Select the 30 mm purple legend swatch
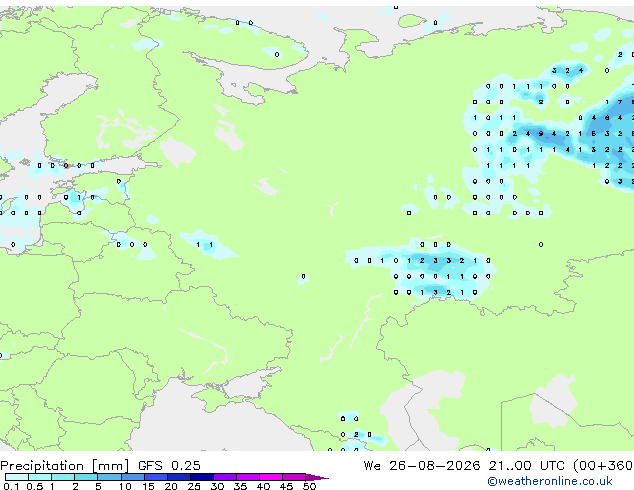This screenshot has width=634, height=490. tap(224, 477)
